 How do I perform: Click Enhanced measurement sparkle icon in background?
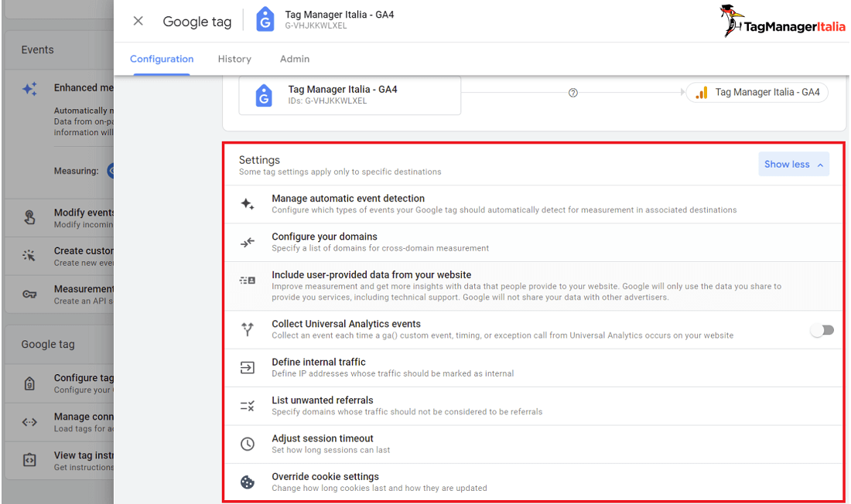[x=30, y=88]
